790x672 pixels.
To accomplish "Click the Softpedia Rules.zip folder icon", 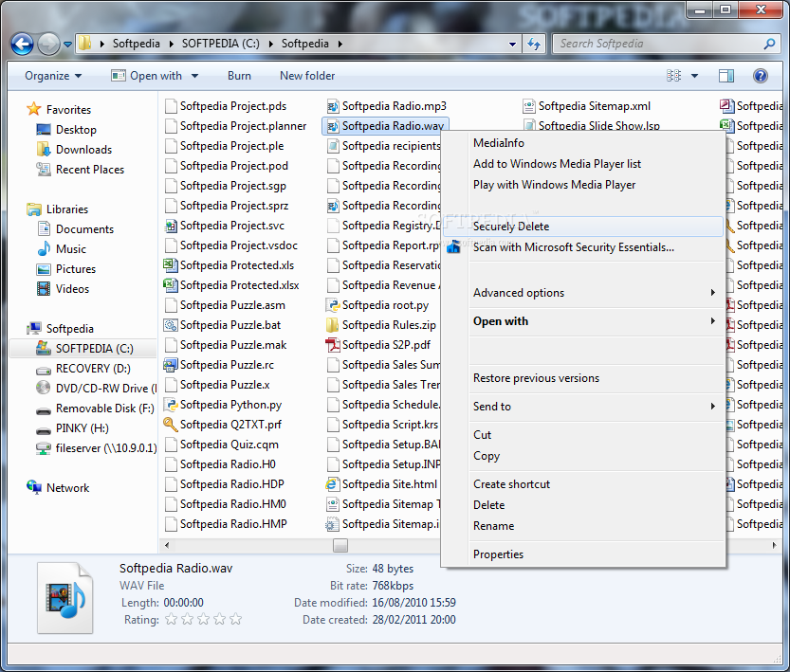I will tap(333, 325).
